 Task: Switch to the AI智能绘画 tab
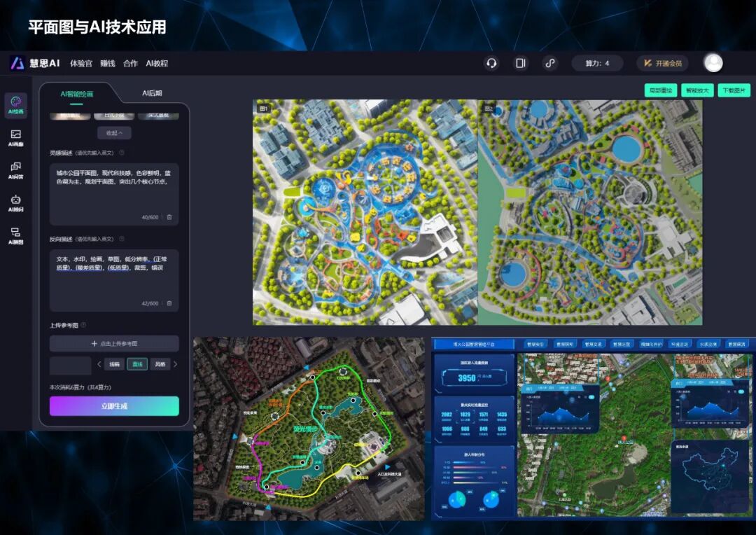[77, 94]
